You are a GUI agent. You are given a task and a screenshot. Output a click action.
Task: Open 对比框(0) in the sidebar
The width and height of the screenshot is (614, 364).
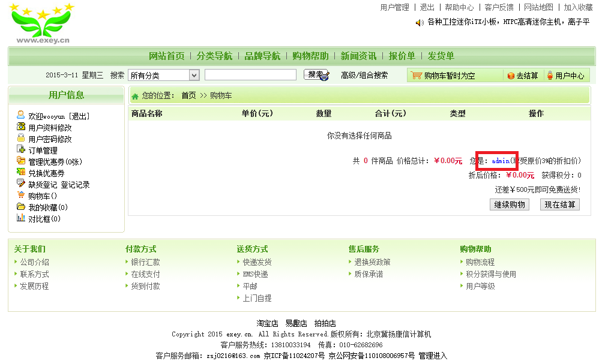click(44, 218)
